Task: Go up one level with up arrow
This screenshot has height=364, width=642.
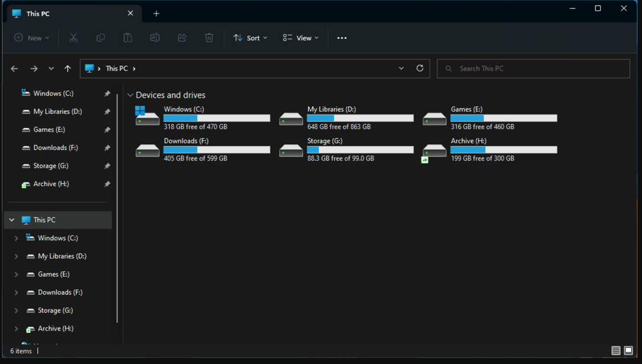Action: point(68,68)
